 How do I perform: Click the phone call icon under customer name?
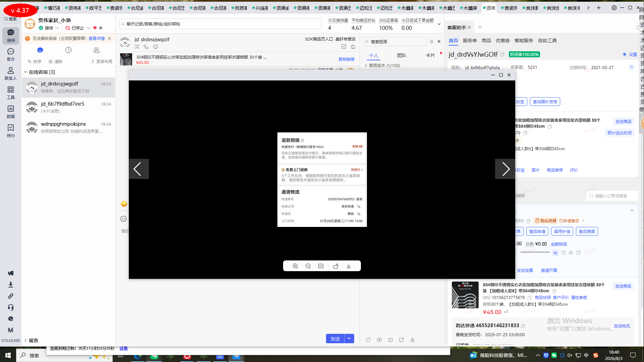(146, 47)
